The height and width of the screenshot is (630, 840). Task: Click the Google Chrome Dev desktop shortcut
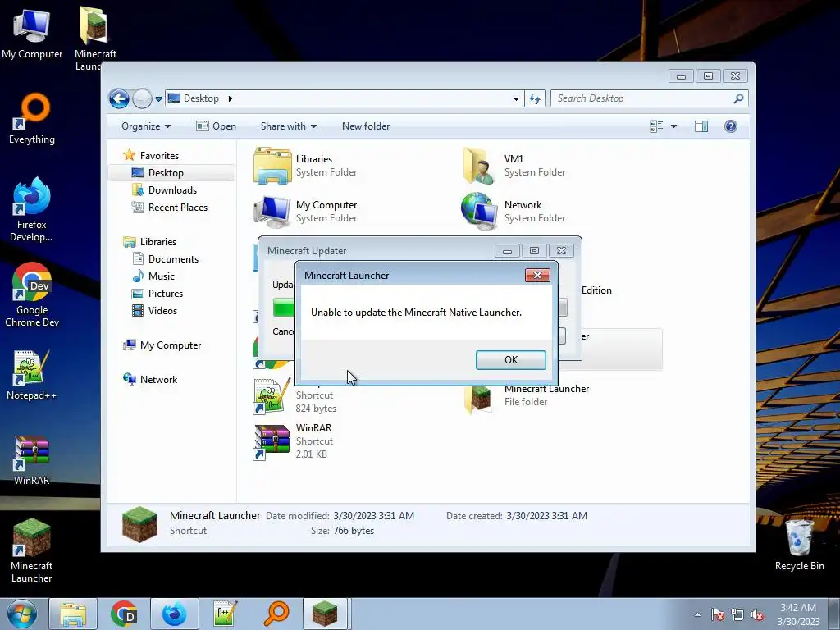pyautogui.click(x=32, y=294)
